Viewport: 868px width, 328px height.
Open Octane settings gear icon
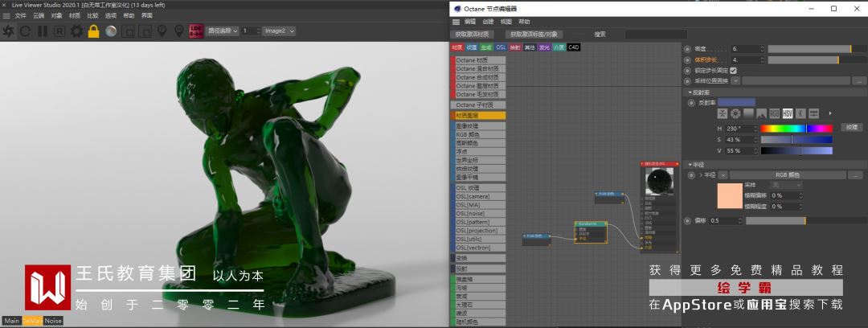pyautogui.click(x=76, y=31)
